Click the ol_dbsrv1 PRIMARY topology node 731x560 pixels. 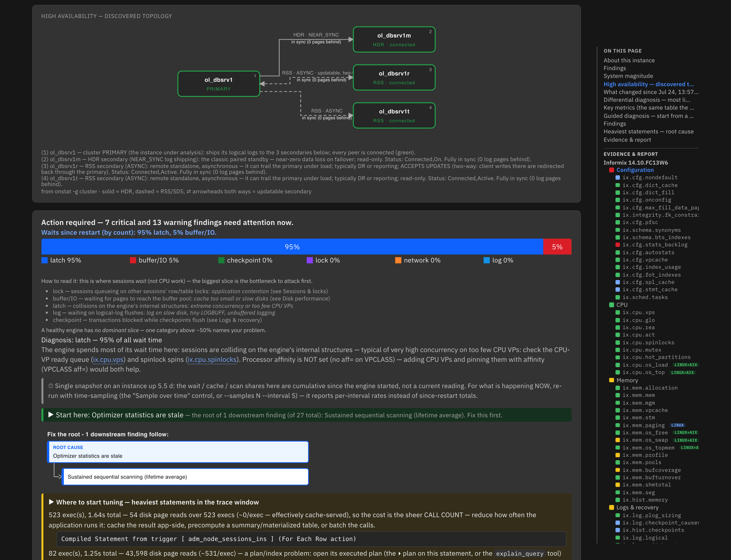pyautogui.click(x=219, y=84)
